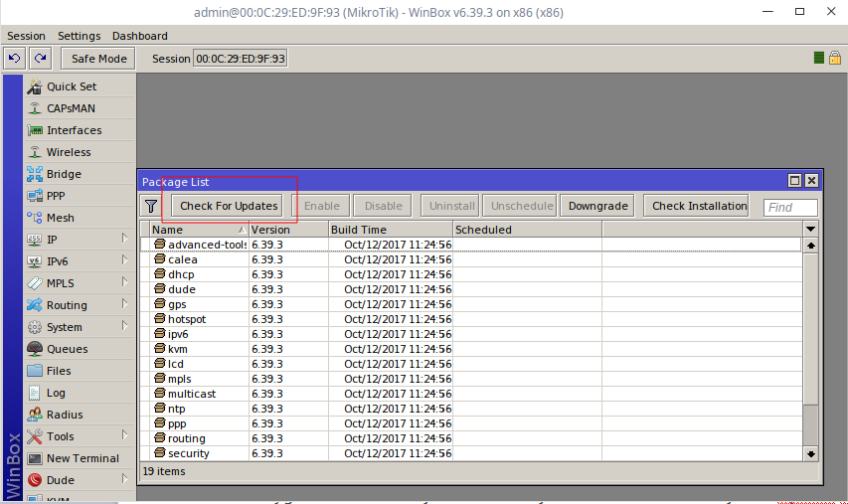Open Log from sidebar
This screenshot has width=848, height=504.
tap(80, 393)
